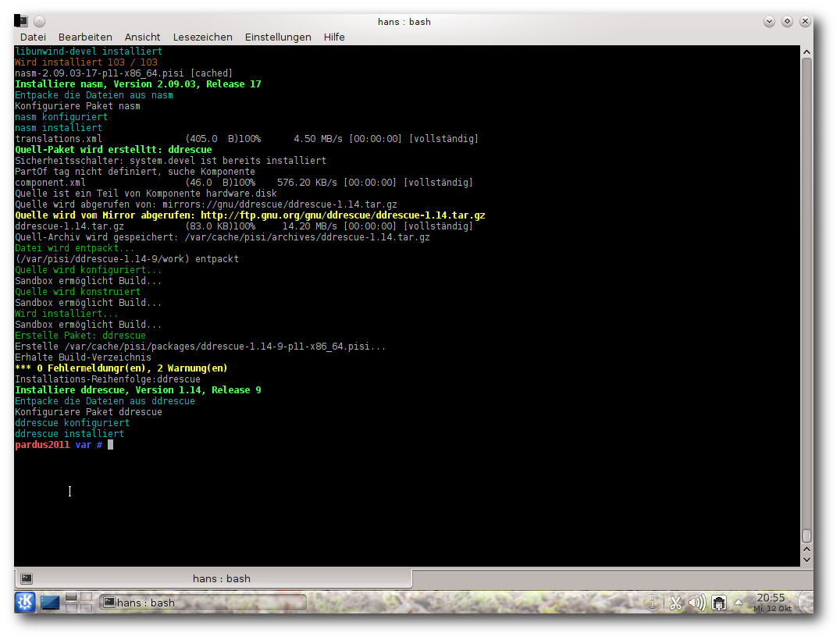The height and width of the screenshot is (640, 840).
Task: Click the new tab terminal icon in tab bar
Action: click(x=27, y=578)
